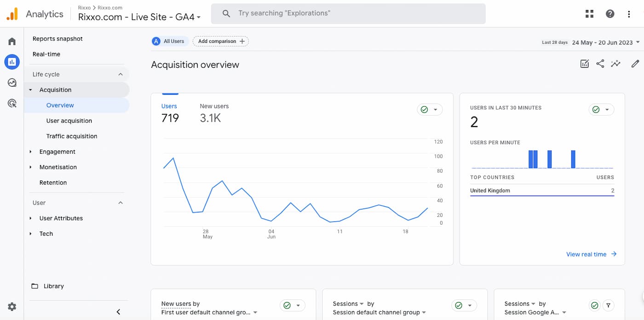Open Insights with the sparkle line-chart icon
The image size is (644, 320).
click(616, 64)
